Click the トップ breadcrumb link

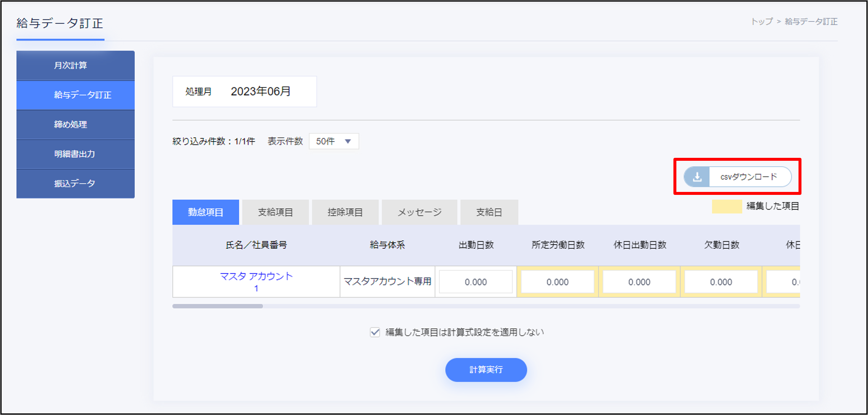tap(762, 21)
